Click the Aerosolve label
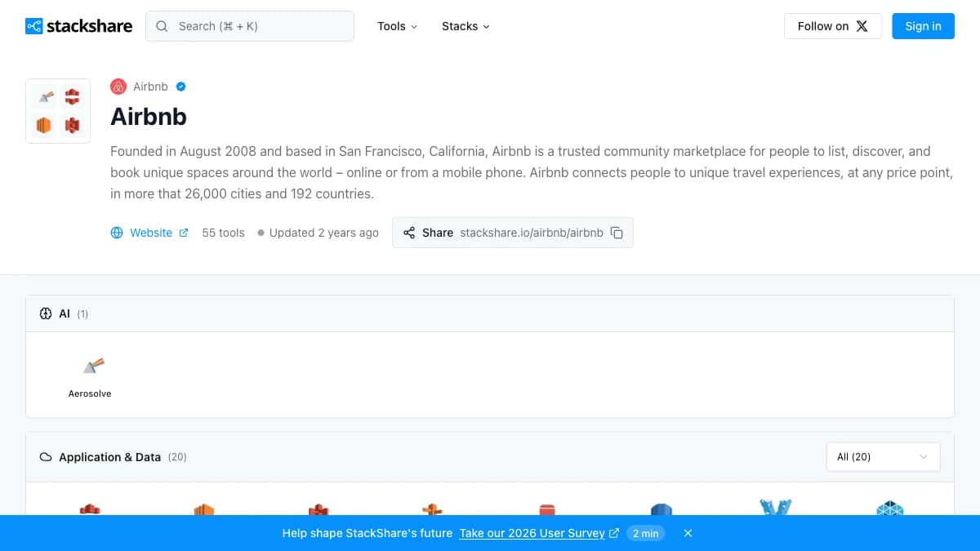 (x=90, y=393)
